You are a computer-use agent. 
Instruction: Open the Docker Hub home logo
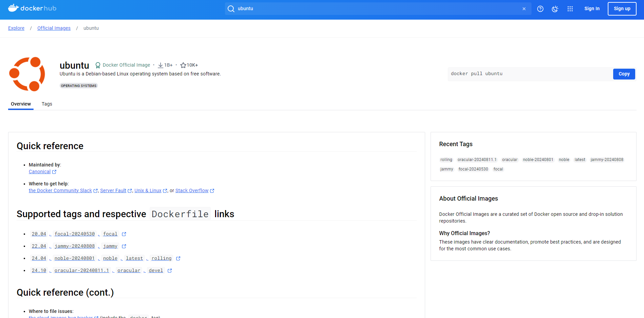pos(32,8)
